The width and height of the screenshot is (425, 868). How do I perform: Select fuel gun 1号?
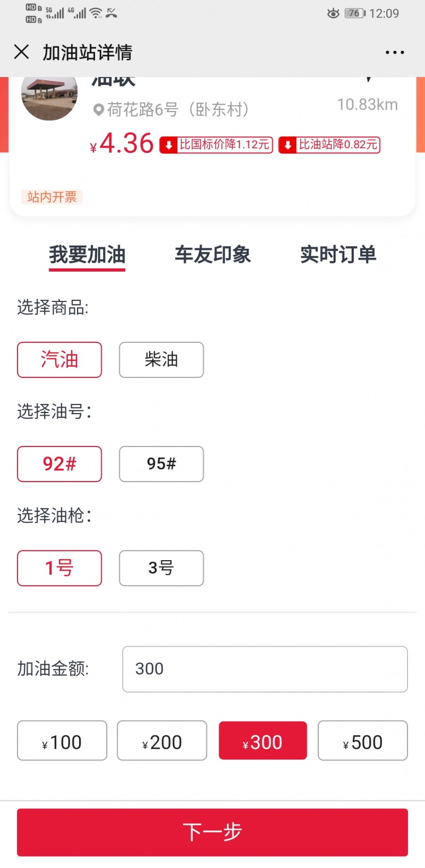[59, 568]
